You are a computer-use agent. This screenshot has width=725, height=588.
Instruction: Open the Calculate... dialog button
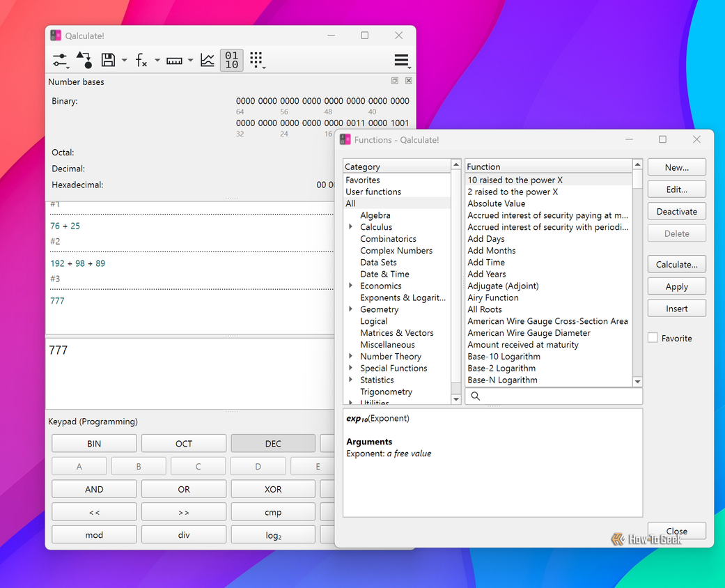click(x=677, y=264)
